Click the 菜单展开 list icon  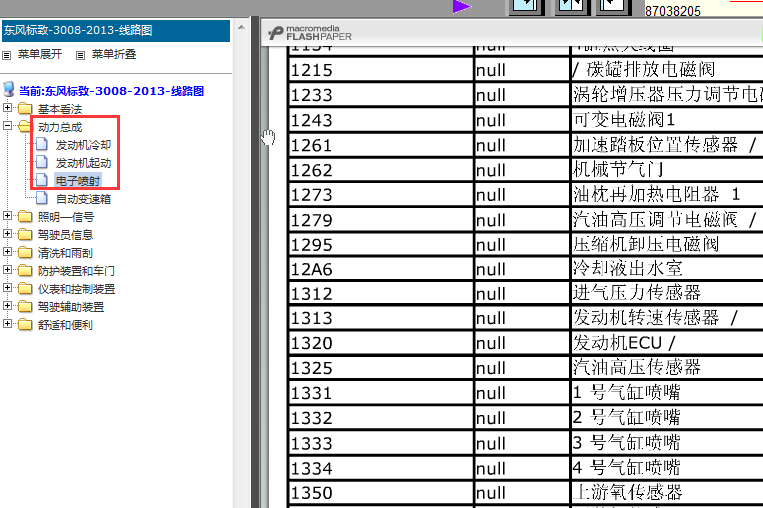tap(6, 55)
